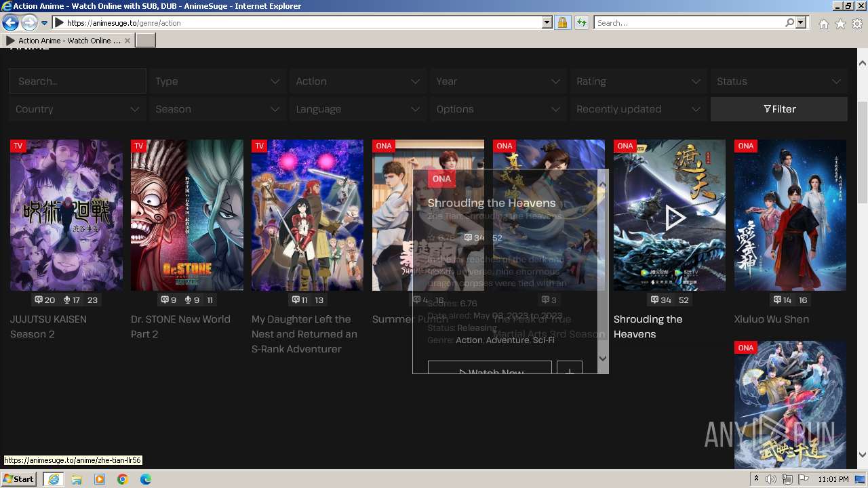Refresh the page with the reload icon
This screenshot has height=488, width=868.
pos(581,23)
